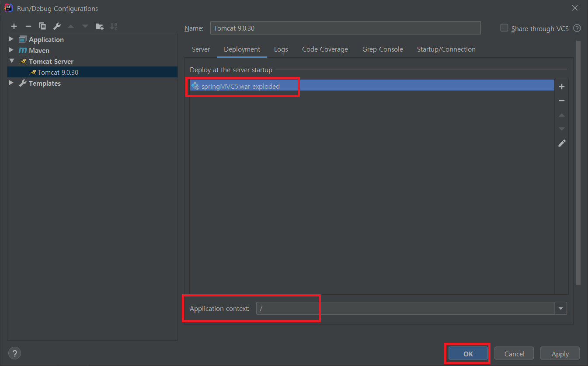Open the Code Coverage tab
The height and width of the screenshot is (366, 588).
[x=325, y=49]
